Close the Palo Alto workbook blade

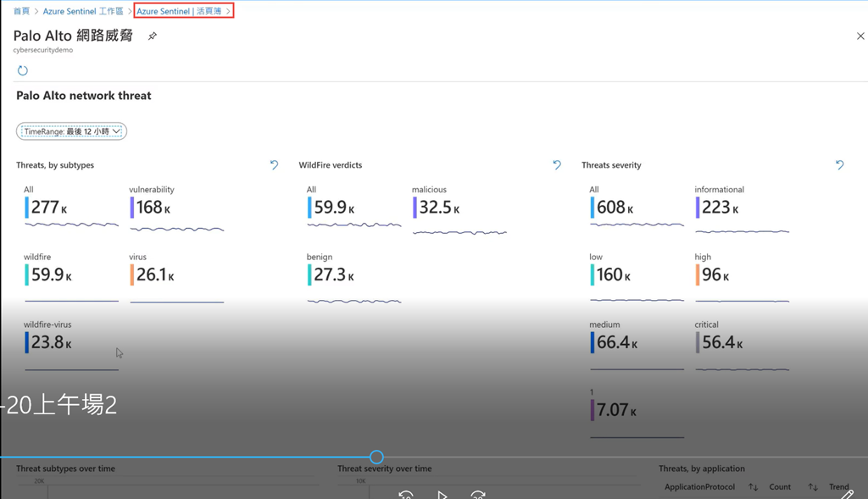pyautogui.click(x=860, y=36)
